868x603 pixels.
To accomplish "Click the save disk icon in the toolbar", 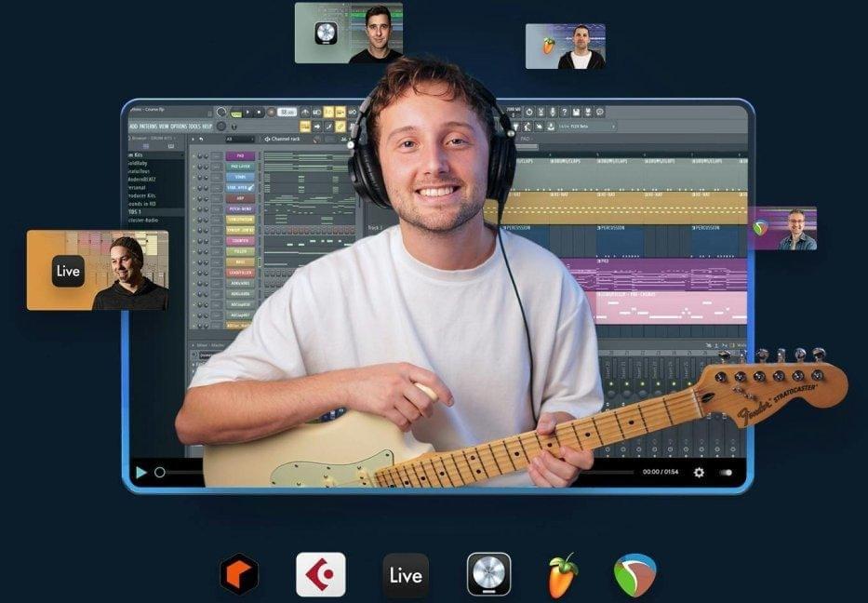I will pyautogui.click(x=576, y=112).
